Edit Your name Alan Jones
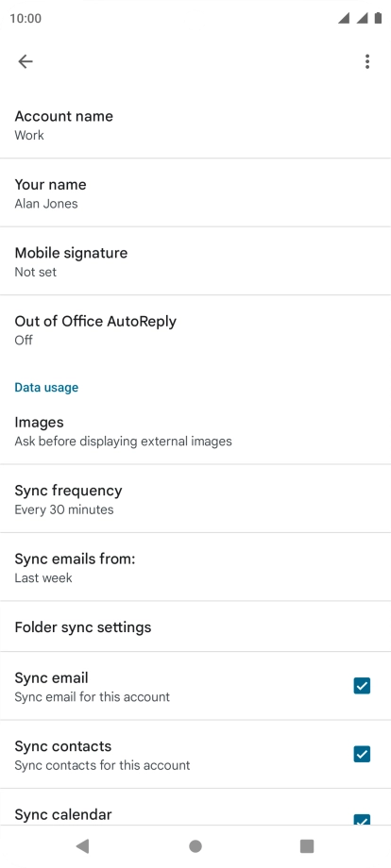This screenshot has height=868, width=391. [x=195, y=192]
